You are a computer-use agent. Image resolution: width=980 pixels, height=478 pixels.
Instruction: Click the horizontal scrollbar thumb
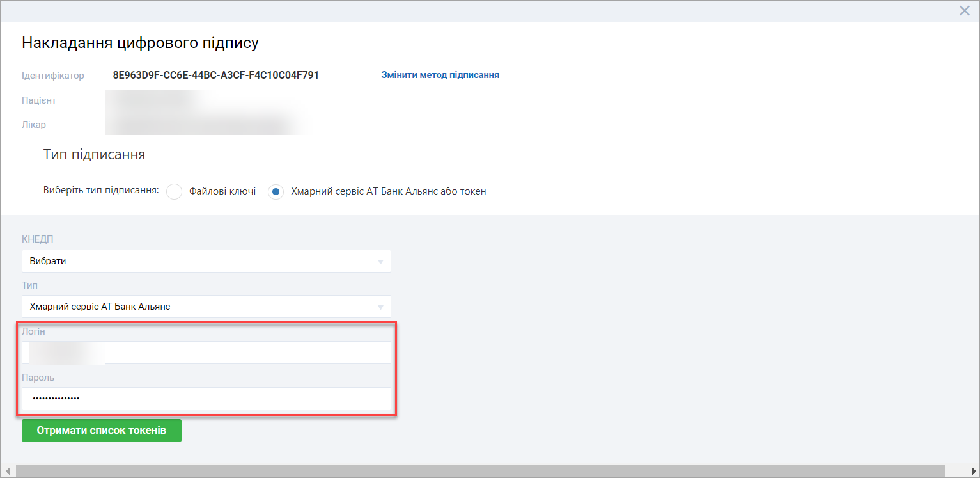click(479, 472)
